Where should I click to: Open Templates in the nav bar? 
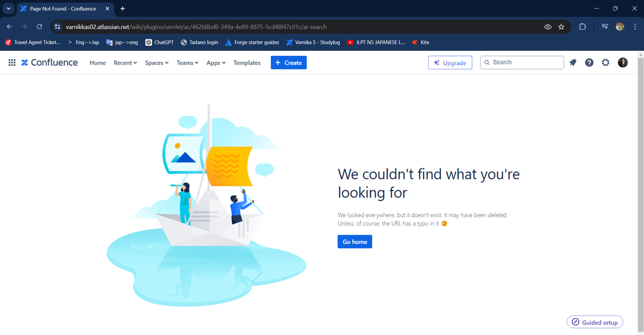click(x=247, y=63)
